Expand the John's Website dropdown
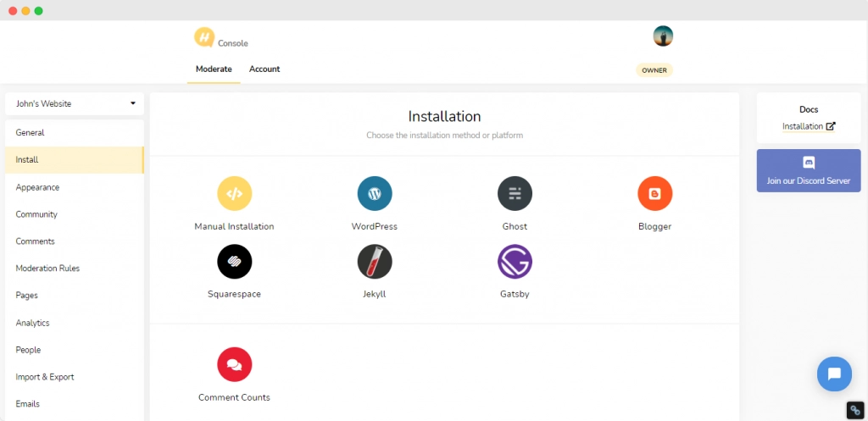The width and height of the screenshot is (868, 421). (75, 103)
